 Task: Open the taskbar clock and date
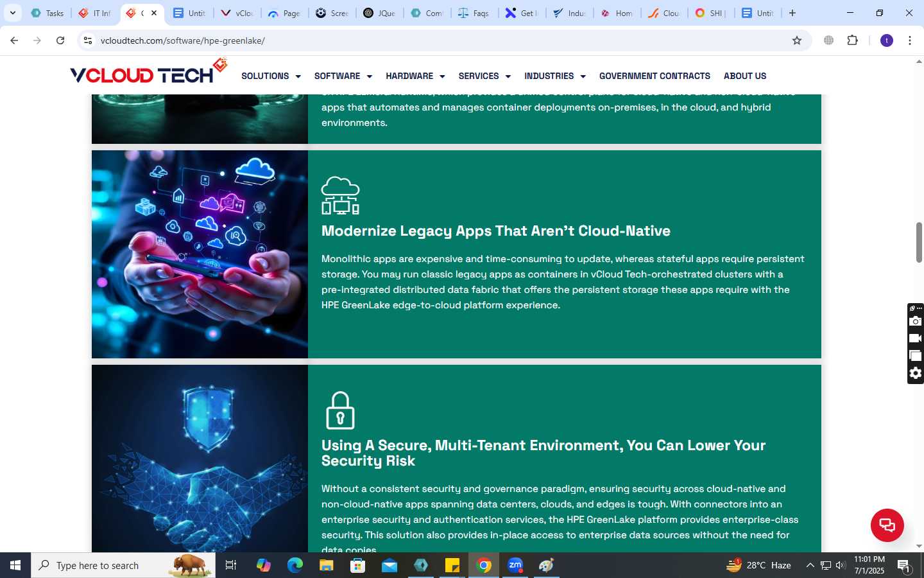coord(869,565)
